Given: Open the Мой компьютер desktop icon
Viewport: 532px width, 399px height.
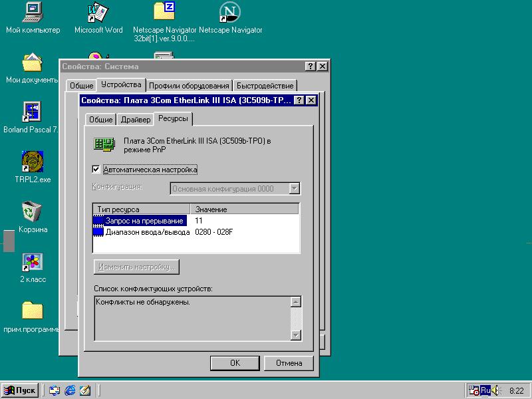Looking at the screenshot, I should (33, 12).
